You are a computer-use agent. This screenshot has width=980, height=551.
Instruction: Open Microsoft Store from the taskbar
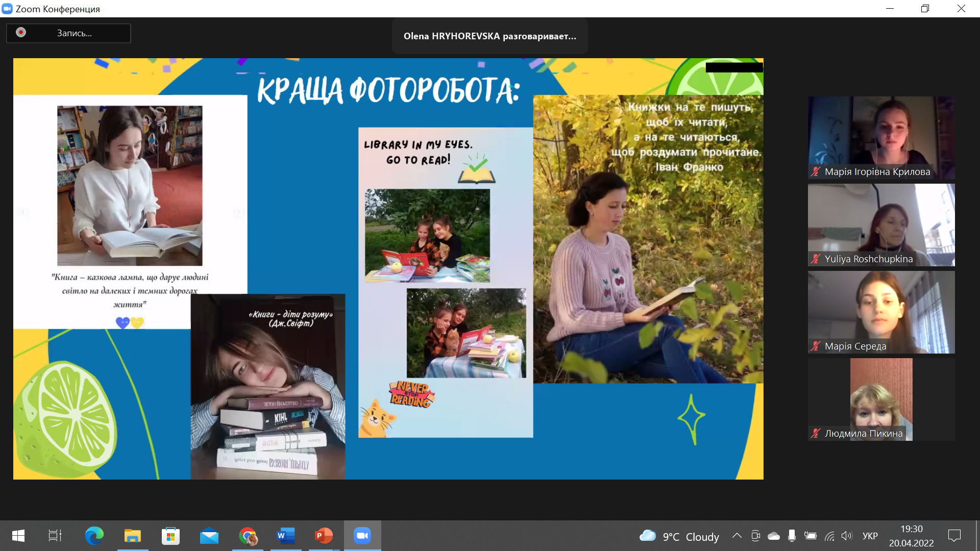pyautogui.click(x=170, y=536)
